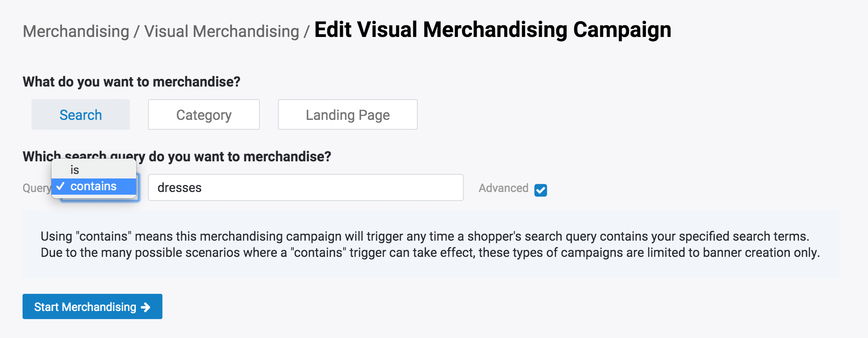Click the "Due to the many possible scenarios" sentence
This screenshot has height=338, width=868.
[x=429, y=252]
